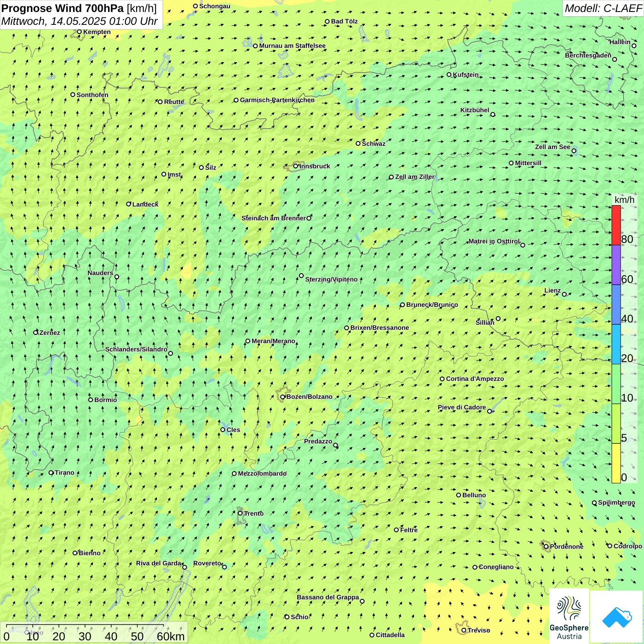Click the 'Schlanders/Silandro' label
Image resolution: width=644 pixels, height=644 pixels.
pyautogui.click(x=136, y=349)
